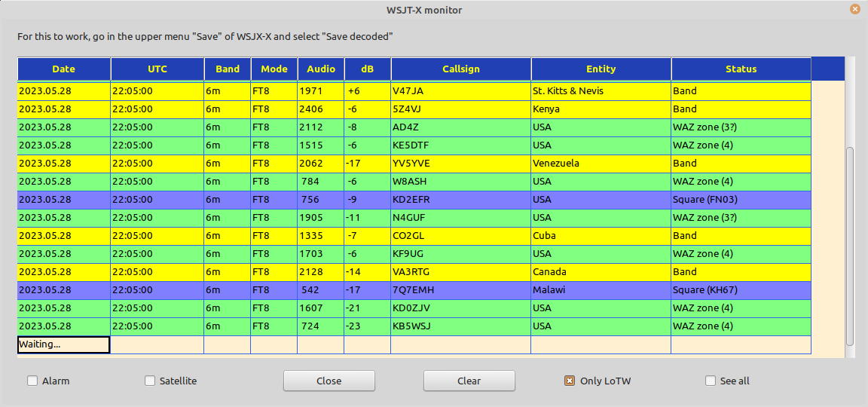This screenshot has width=868, height=407.
Task: Select callsign AD4Z
Action: click(x=461, y=127)
